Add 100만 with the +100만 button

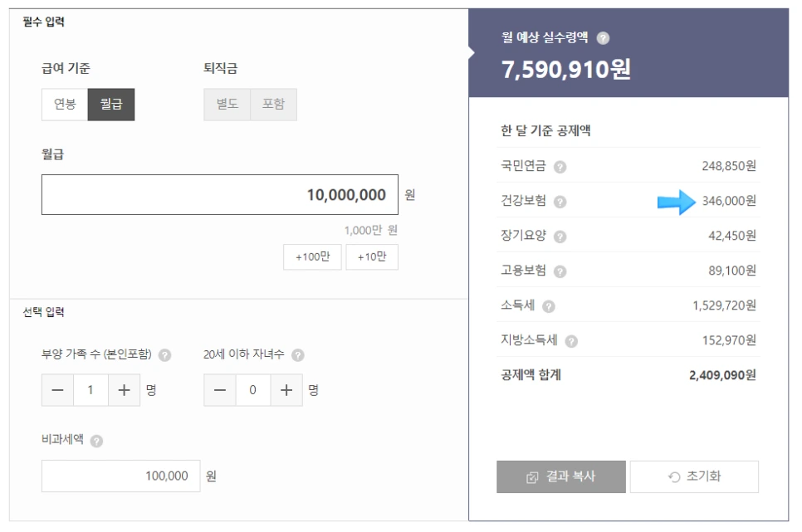pyautogui.click(x=312, y=256)
